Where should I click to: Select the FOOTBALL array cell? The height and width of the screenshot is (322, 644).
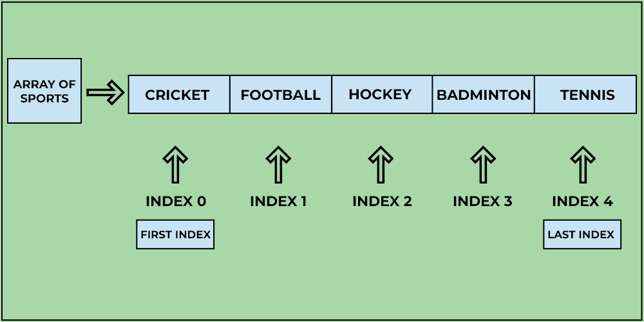(x=281, y=95)
